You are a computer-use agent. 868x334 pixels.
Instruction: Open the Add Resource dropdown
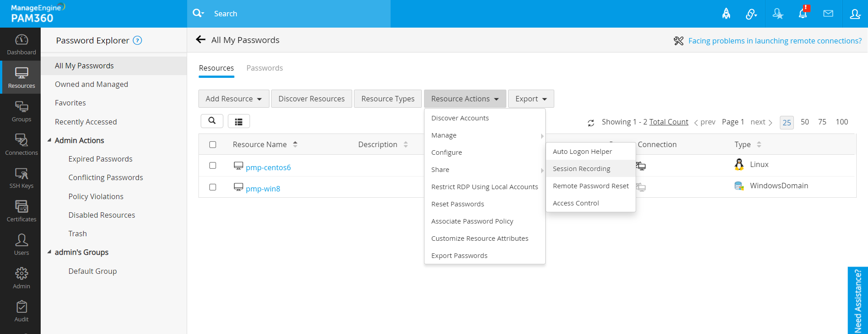233,99
